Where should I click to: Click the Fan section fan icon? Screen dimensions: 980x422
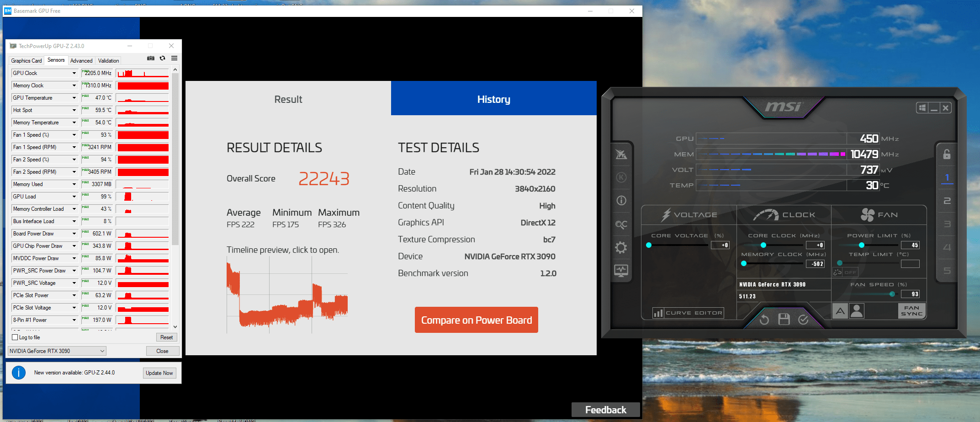pos(867,215)
